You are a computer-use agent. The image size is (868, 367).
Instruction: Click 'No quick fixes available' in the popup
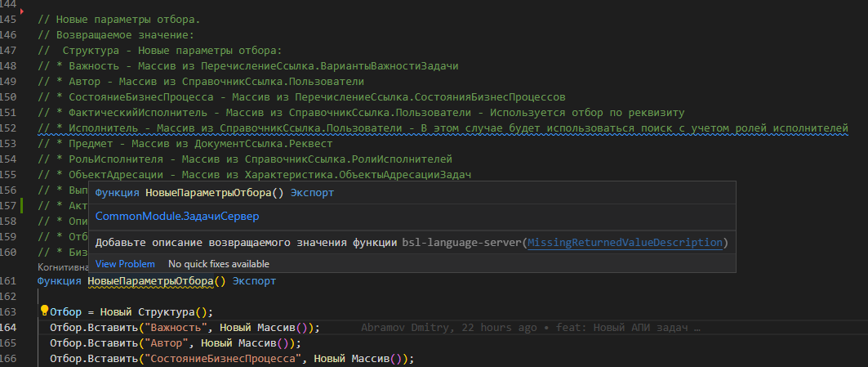coord(219,264)
